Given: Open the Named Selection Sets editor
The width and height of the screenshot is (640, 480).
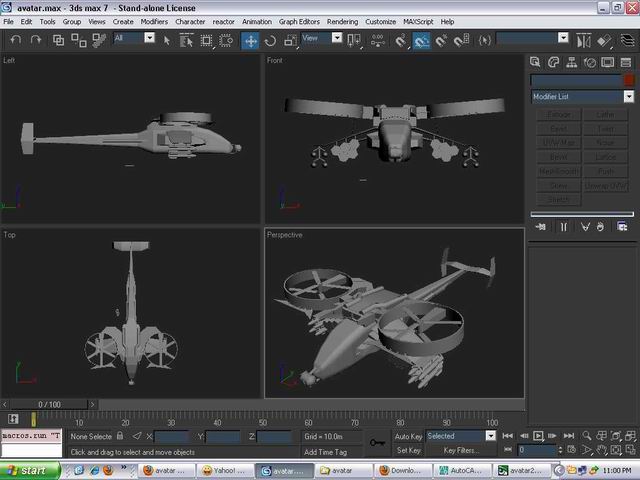Looking at the screenshot, I should point(485,40).
